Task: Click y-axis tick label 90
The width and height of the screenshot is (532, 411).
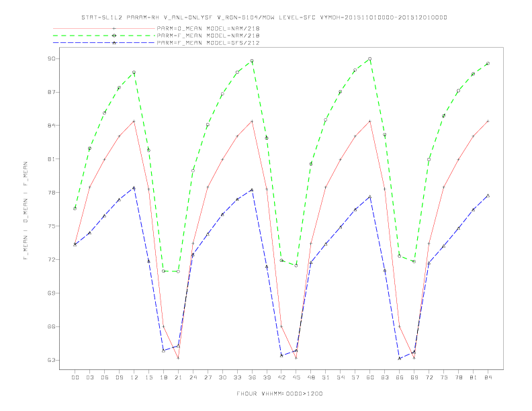Action: pos(51,58)
